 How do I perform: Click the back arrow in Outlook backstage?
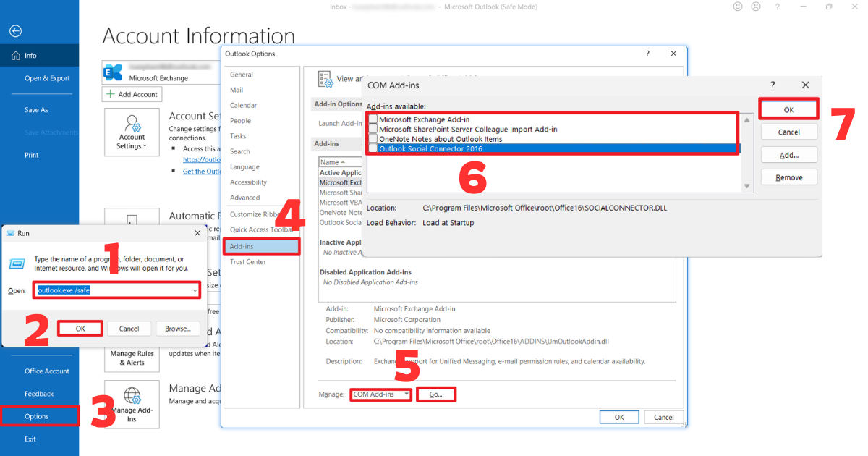pyautogui.click(x=15, y=31)
